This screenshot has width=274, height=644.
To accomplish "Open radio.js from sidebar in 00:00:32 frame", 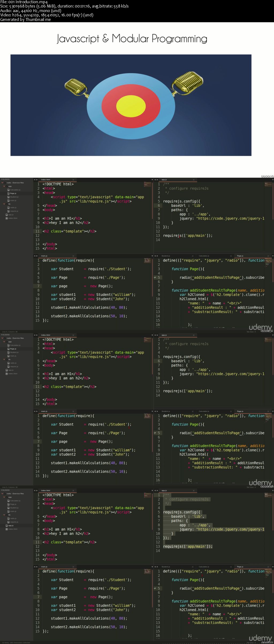I will coord(13,207).
